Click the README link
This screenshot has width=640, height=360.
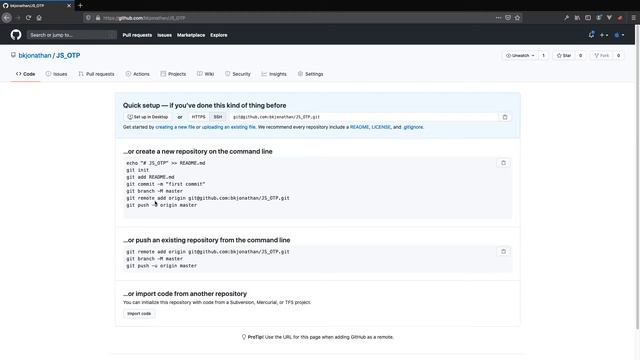(359, 127)
